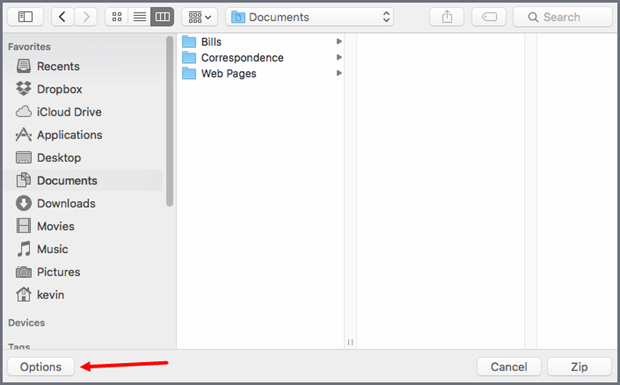Click the Web Pages folder icon
Screen dimensions: 620x385
click(189, 73)
